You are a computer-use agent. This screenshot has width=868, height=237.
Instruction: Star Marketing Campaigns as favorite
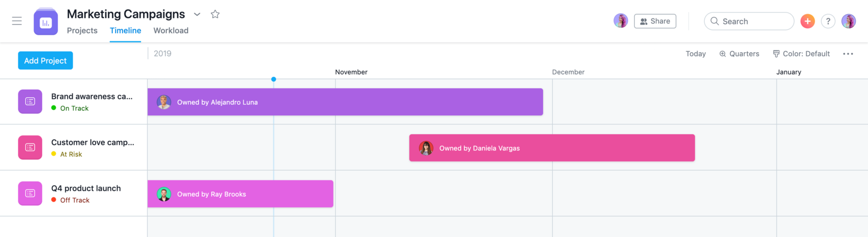(215, 14)
